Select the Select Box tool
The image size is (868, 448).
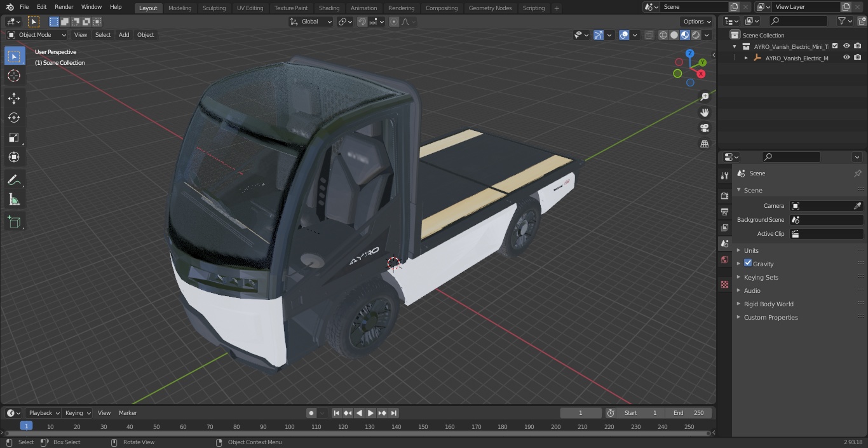(x=14, y=56)
